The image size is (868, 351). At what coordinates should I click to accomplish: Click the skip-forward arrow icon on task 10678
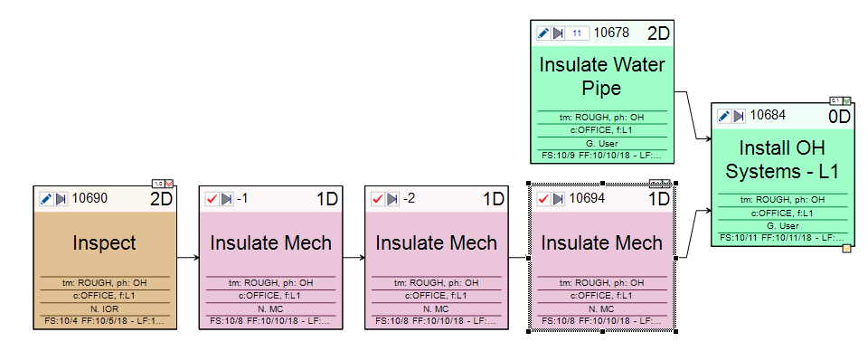point(558,33)
